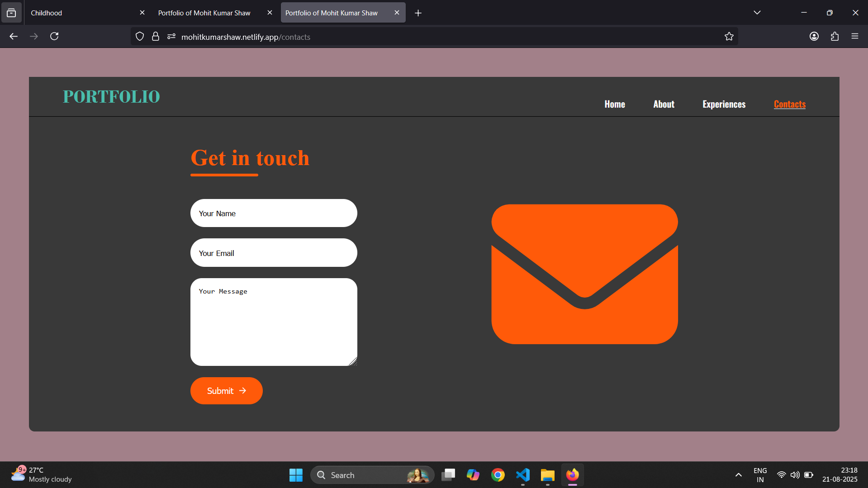Image resolution: width=868 pixels, height=488 pixels.
Task: Open the Firefox account profile icon
Action: click(814, 37)
